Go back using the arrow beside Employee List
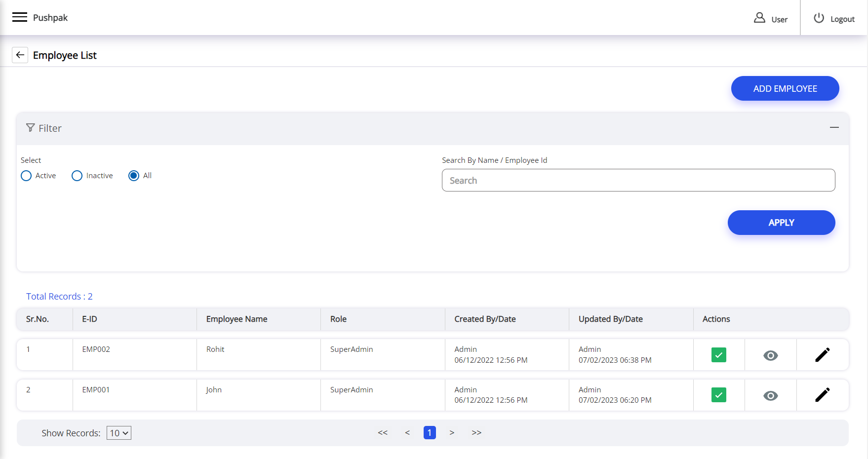This screenshot has height=459, width=868. (x=20, y=55)
